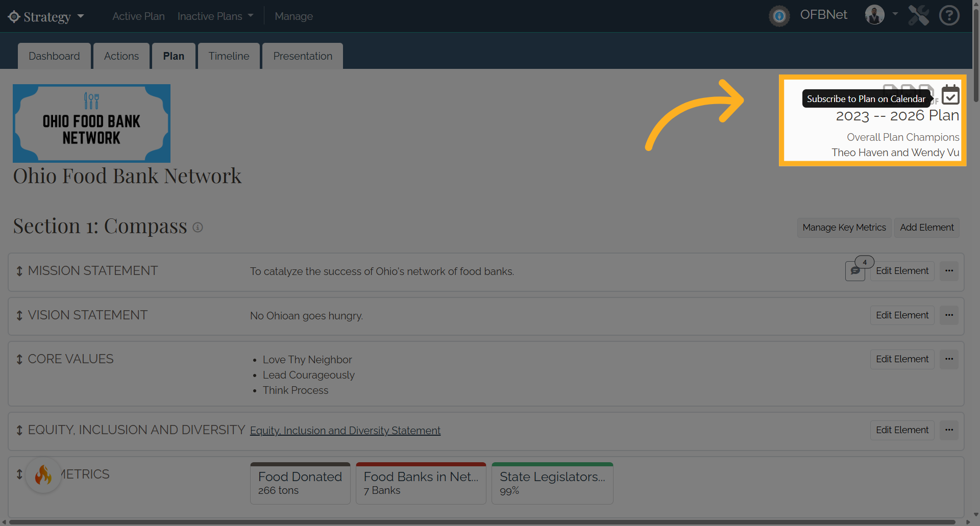
Task: Open the Strategy module dropdown
Action: (x=45, y=17)
